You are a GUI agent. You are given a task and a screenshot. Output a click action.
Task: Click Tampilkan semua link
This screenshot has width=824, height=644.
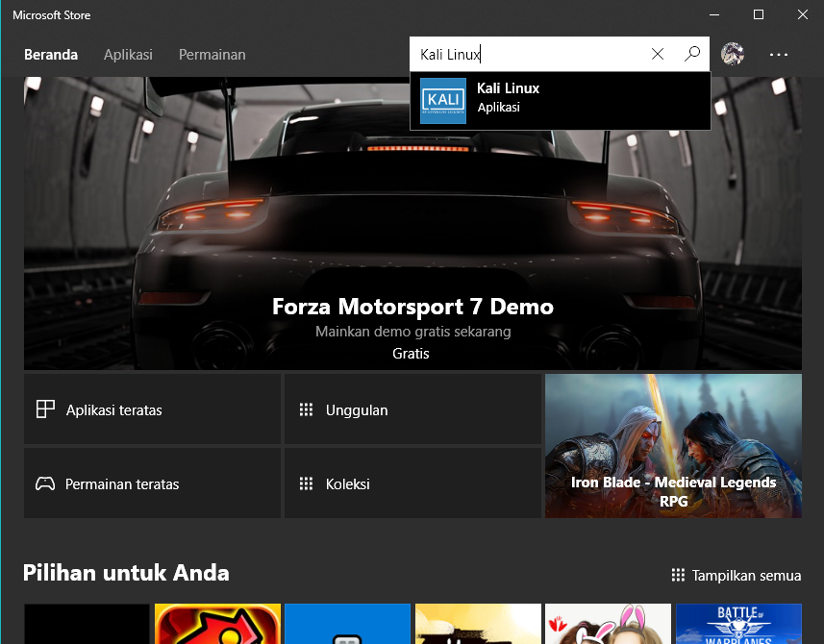[x=746, y=576]
